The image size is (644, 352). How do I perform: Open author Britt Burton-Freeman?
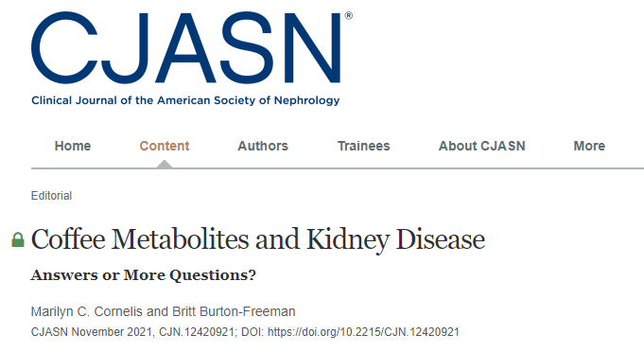(234, 311)
